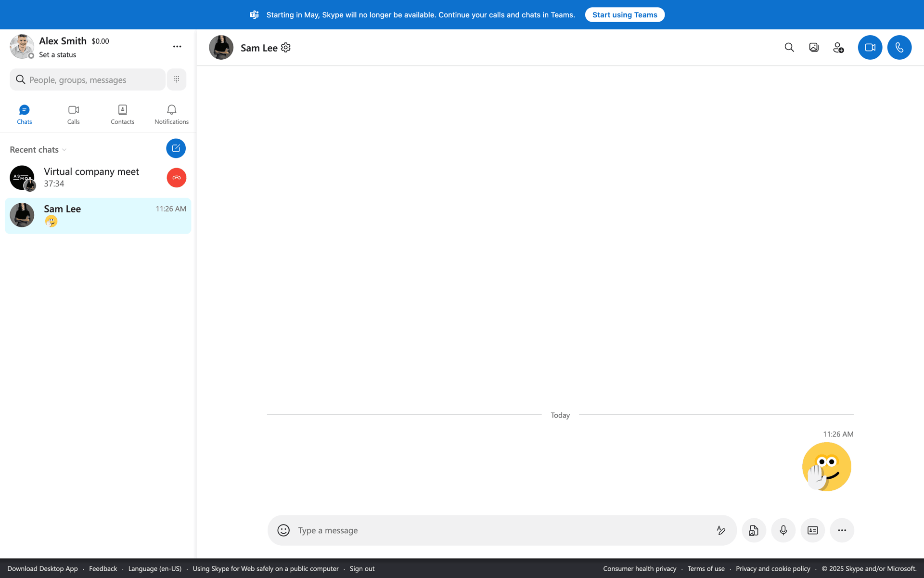Viewport: 924px width, 578px height.
Task: Open the emoji picker
Action: [283, 530]
